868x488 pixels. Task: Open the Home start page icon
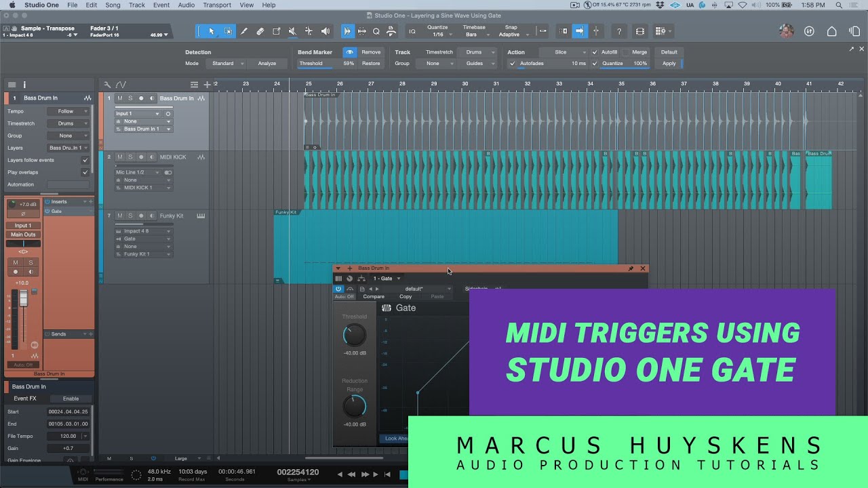(x=832, y=31)
